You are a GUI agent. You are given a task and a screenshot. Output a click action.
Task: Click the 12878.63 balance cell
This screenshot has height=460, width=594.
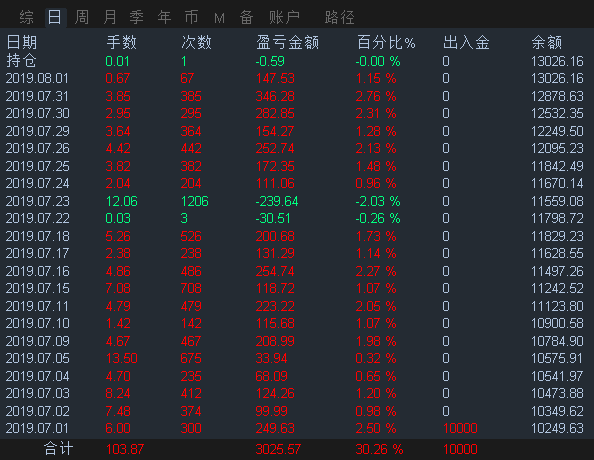[x=557, y=96]
